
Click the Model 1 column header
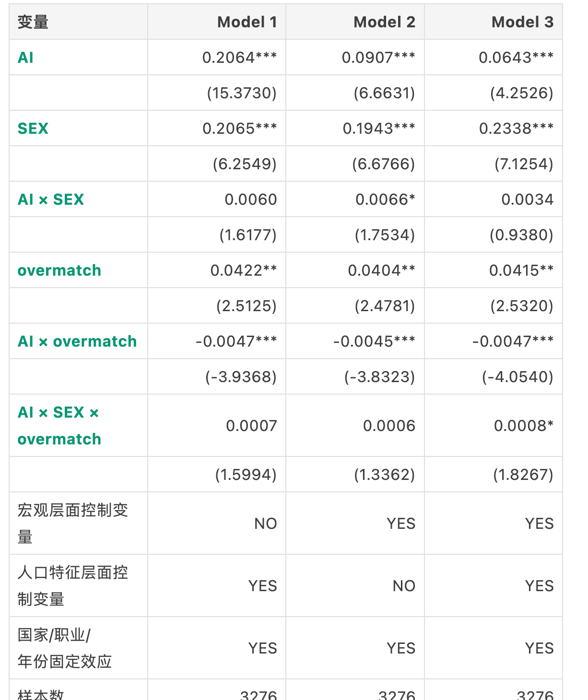pyautogui.click(x=247, y=22)
